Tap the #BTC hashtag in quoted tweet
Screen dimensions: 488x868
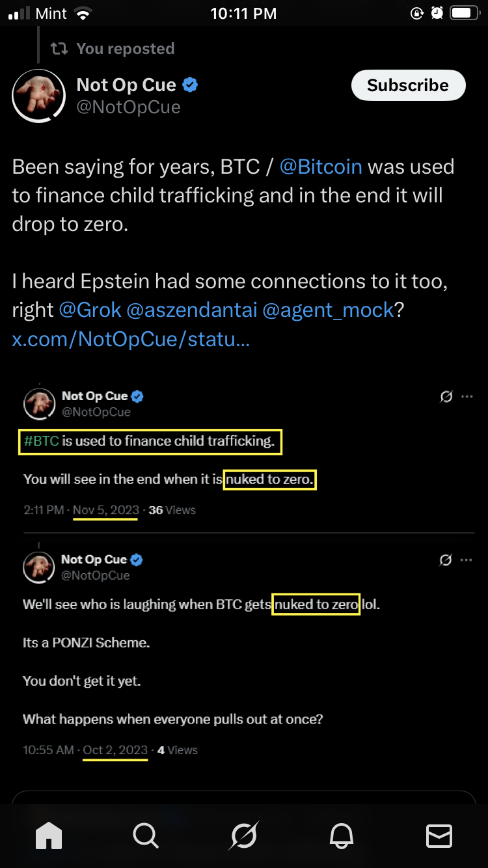click(x=42, y=441)
